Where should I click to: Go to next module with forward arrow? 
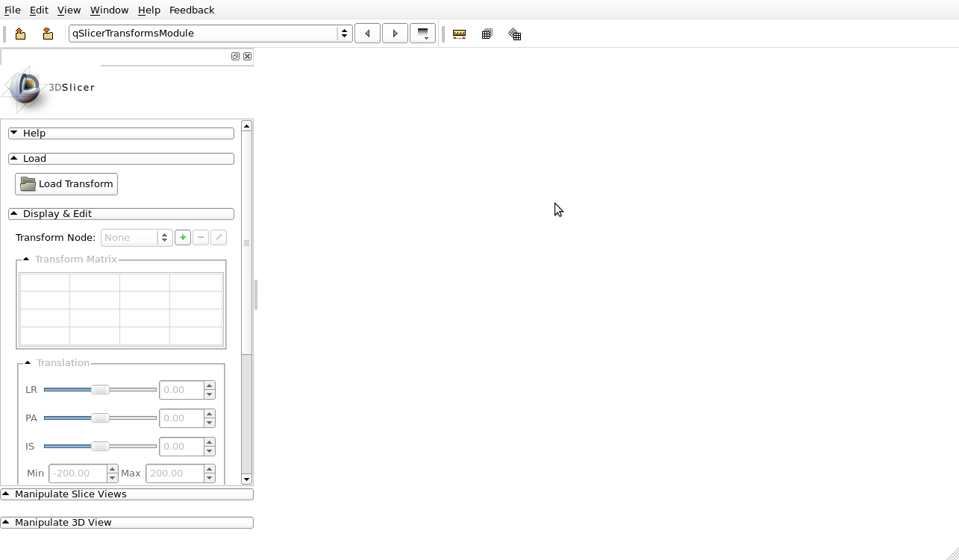point(395,34)
